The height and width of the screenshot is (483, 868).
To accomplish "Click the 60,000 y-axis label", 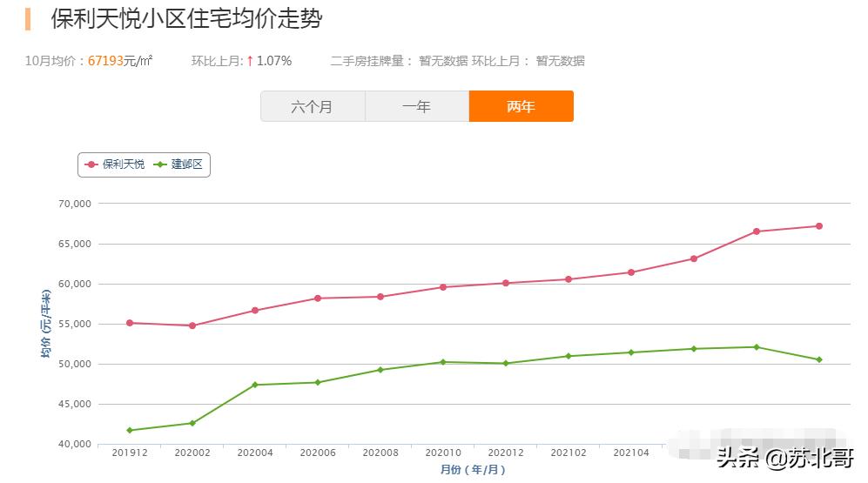I will (x=75, y=285).
